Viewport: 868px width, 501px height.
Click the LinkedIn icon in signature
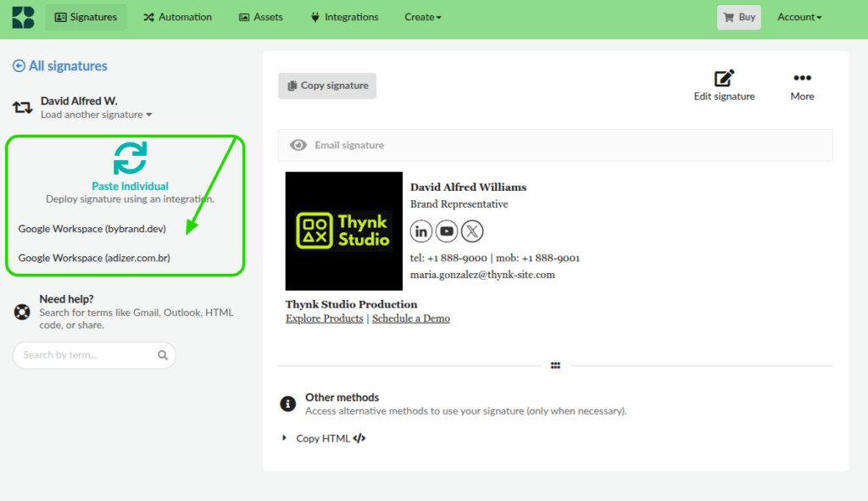tap(421, 231)
